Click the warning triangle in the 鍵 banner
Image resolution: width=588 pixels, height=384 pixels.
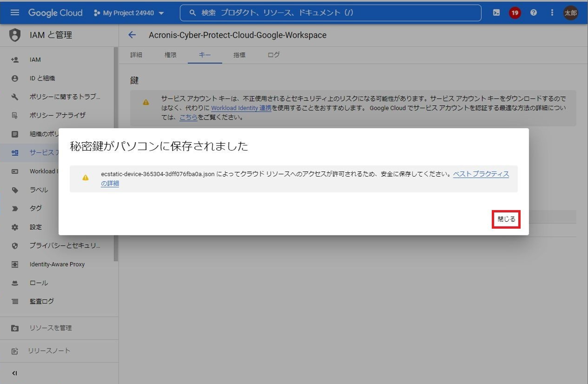tap(146, 102)
